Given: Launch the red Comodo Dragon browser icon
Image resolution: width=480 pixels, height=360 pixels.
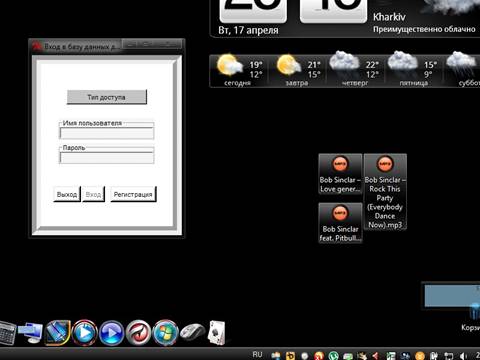Looking at the screenshot, I should (x=138, y=332).
